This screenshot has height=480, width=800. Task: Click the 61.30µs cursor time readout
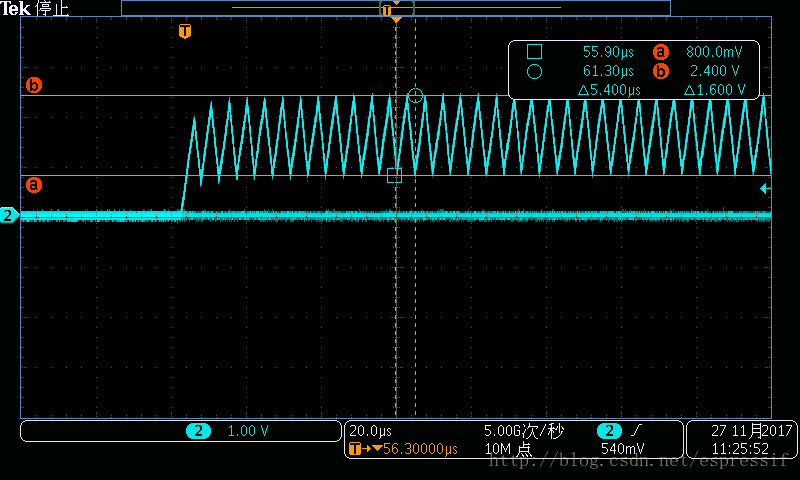(x=608, y=71)
